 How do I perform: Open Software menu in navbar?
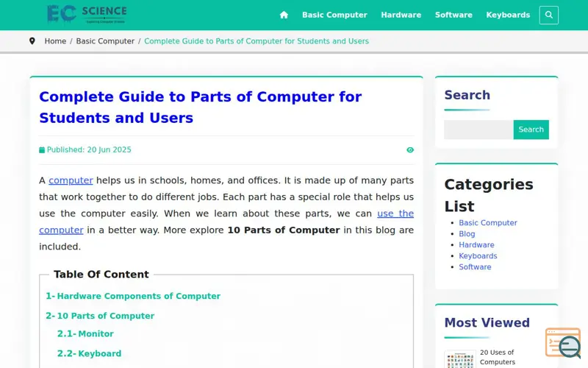[x=453, y=15]
